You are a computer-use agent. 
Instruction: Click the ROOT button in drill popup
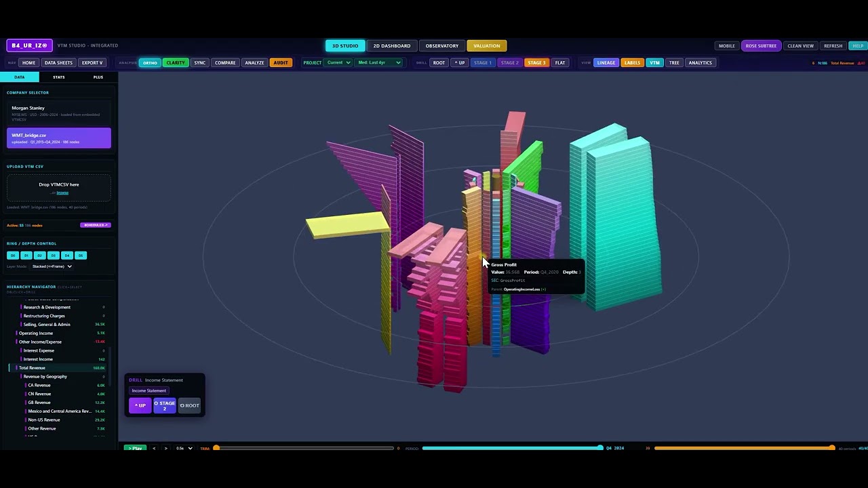[x=190, y=405]
